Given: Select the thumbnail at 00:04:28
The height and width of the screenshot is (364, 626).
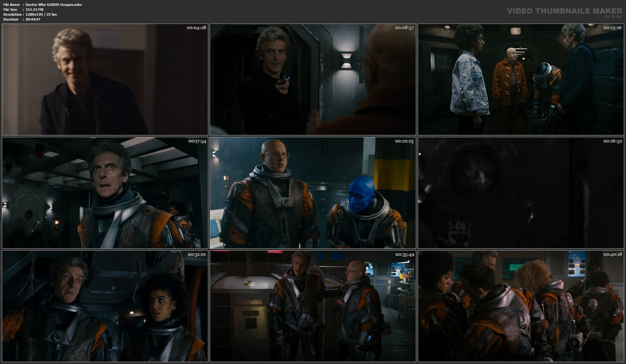Looking at the screenshot, I should click(105, 80).
